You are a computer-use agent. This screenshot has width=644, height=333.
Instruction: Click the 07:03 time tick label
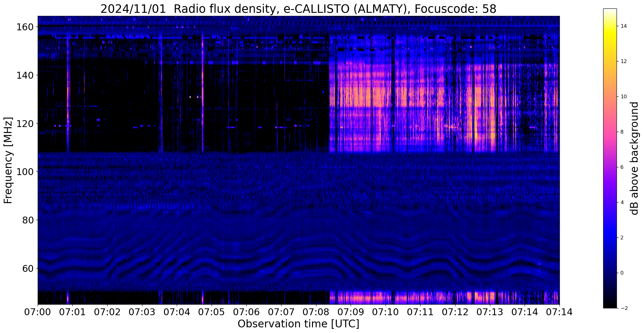[142, 312]
